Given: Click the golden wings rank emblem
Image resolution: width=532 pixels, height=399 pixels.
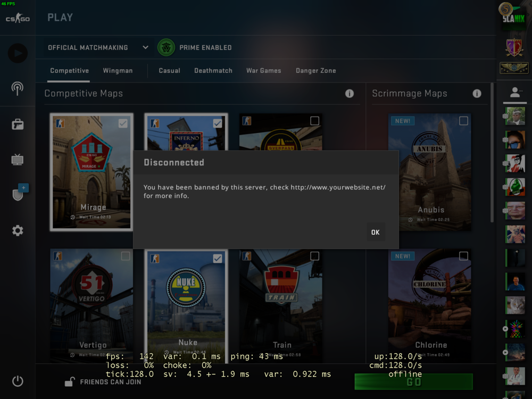Looking at the screenshot, I should coord(514,68).
